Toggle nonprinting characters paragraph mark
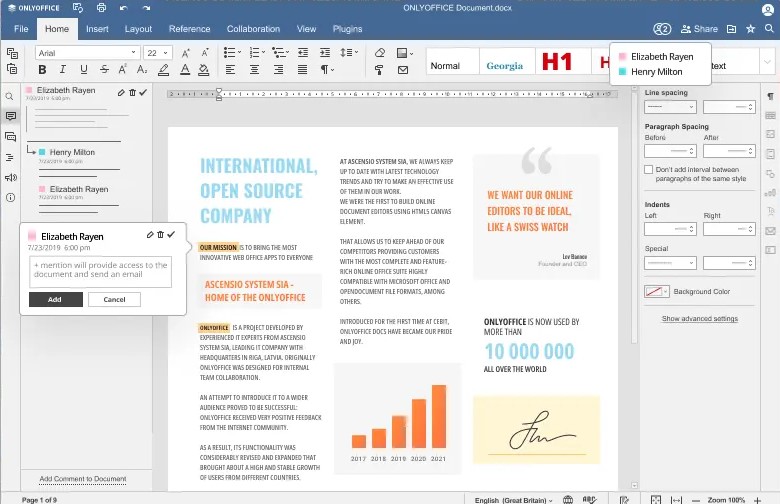This screenshot has width=780, height=504. (x=326, y=70)
